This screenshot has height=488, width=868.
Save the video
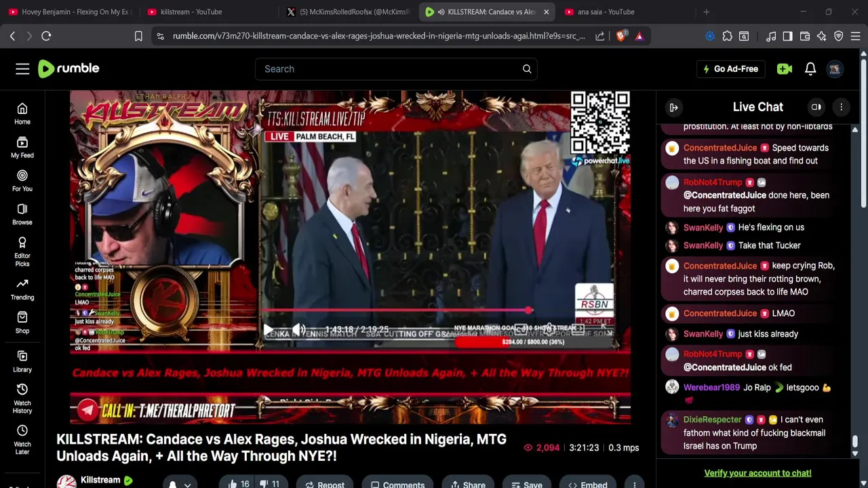click(526, 484)
